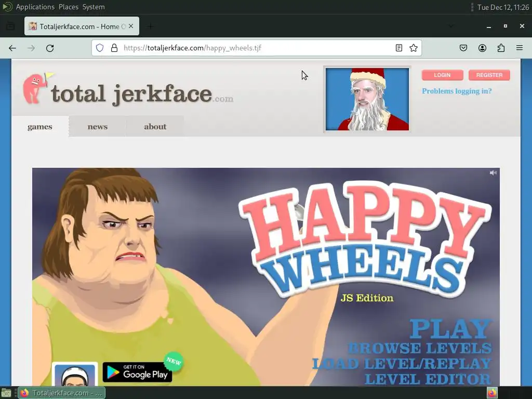Click the Firefox icon at bottom-right panel
532x399 pixels.
pyautogui.click(x=492, y=393)
